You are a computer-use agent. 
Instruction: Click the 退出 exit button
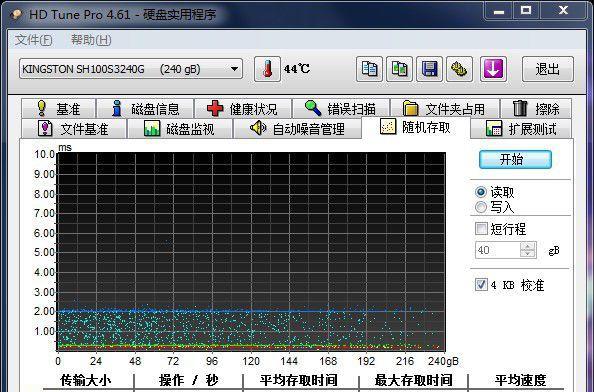(547, 69)
